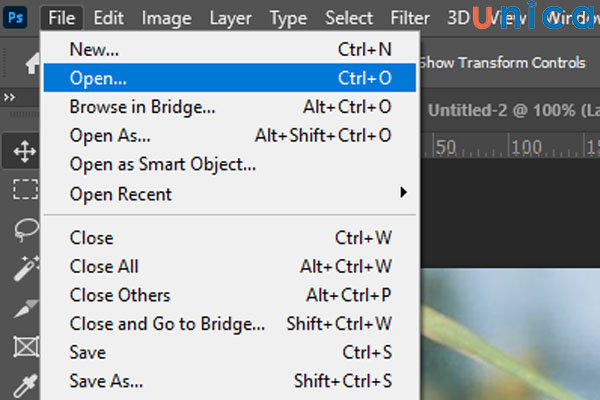Image resolution: width=600 pixels, height=400 pixels.
Task: Select the Rectangular Marquee tool
Action: tap(24, 189)
